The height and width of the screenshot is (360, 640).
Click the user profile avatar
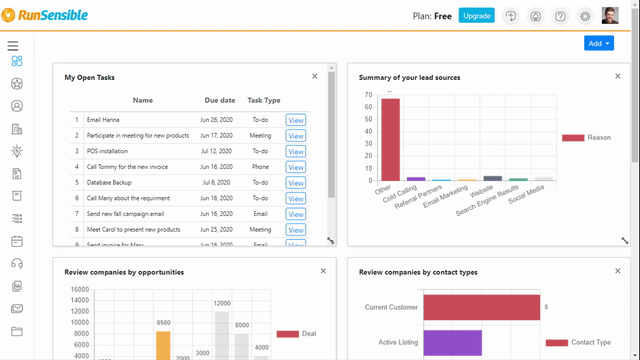coord(610,16)
